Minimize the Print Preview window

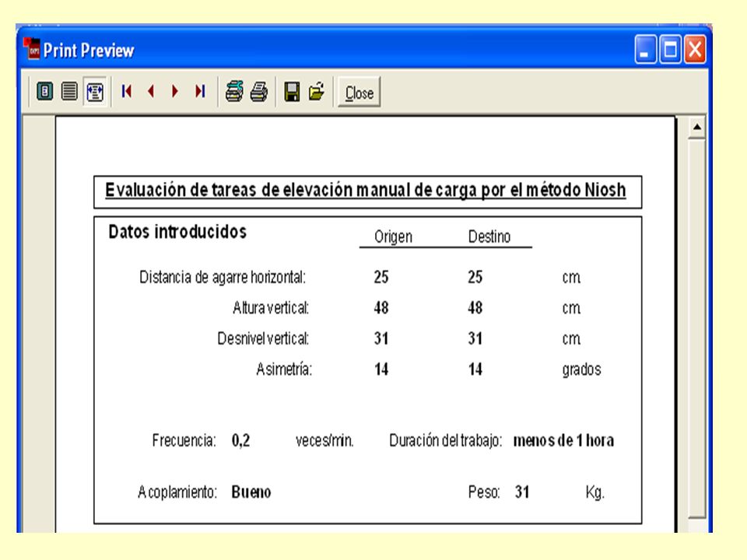[645, 49]
